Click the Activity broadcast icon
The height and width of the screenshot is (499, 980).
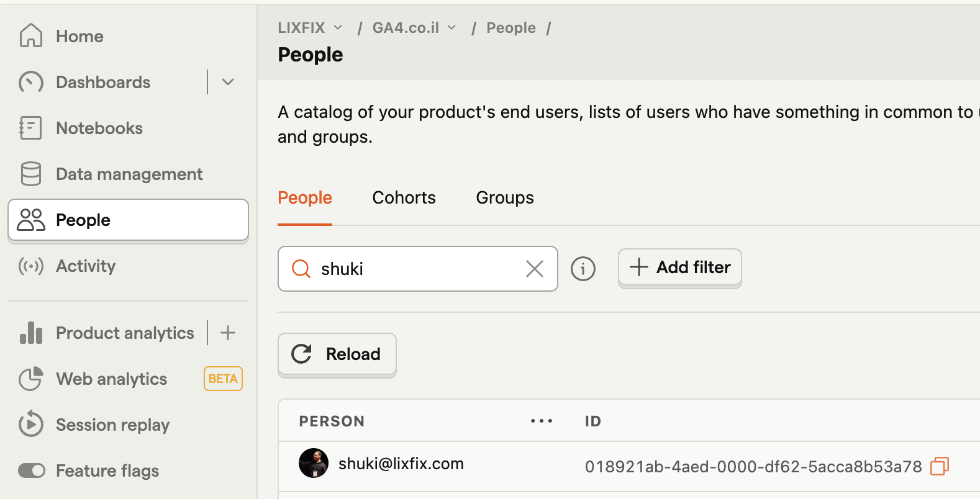coord(30,266)
